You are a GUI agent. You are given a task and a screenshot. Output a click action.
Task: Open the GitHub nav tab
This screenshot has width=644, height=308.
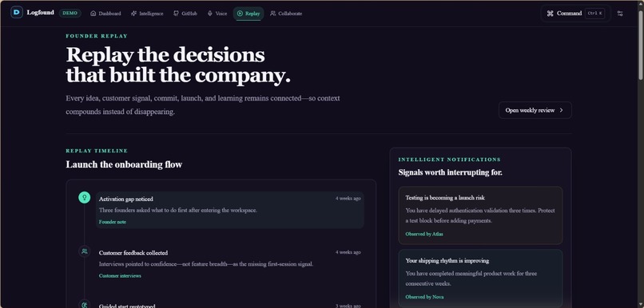click(185, 14)
